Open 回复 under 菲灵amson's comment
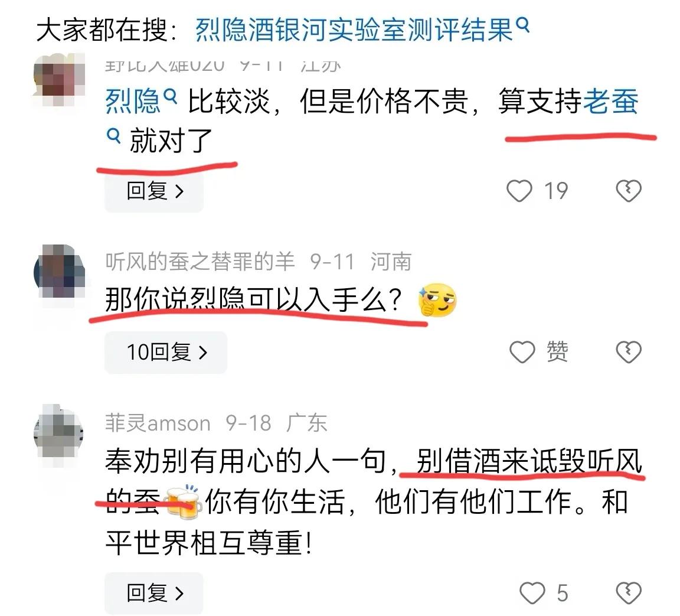The width and height of the screenshot is (680, 616). [154, 592]
